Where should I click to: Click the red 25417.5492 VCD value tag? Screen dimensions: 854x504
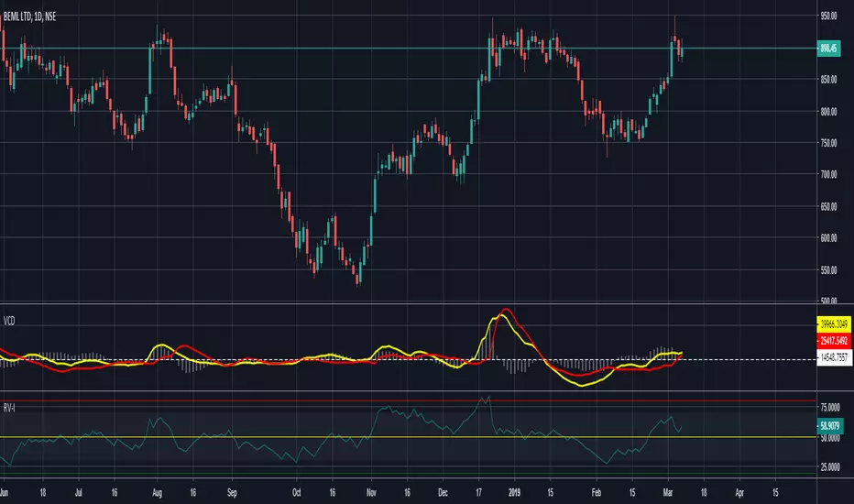(x=834, y=341)
